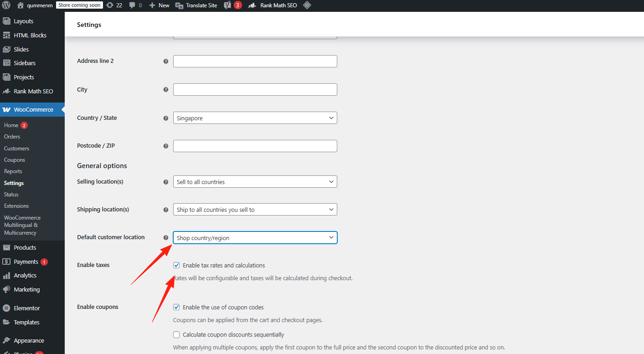Open the Country / State dropdown showing Singapore
This screenshot has height=354, width=644.
tap(255, 118)
